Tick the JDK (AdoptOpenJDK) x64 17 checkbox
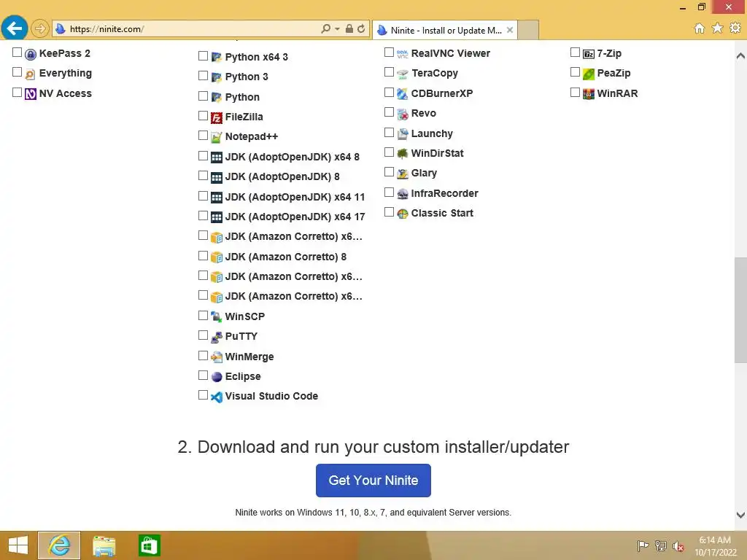The image size is (747, 560). [x=203, y=216]
